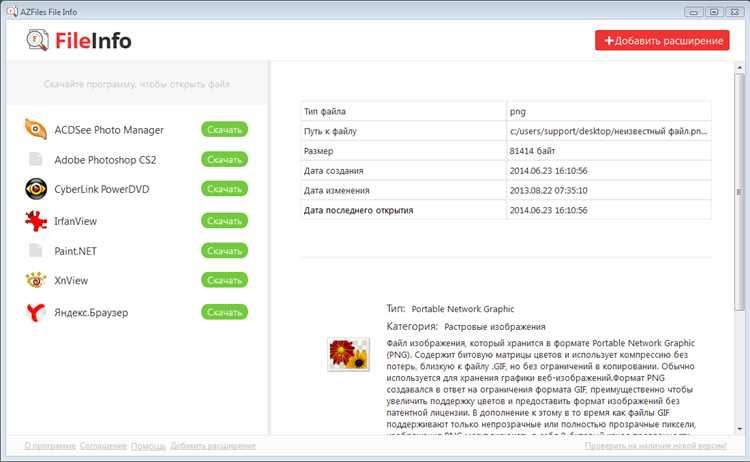
Task: Open the Помощь footer link
Action: tap(148, 446)
